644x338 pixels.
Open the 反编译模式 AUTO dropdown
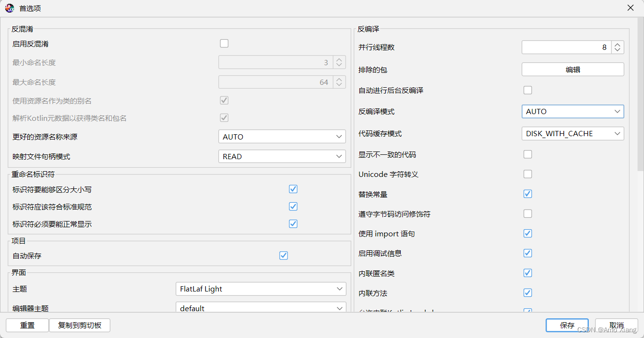(573, 111)
